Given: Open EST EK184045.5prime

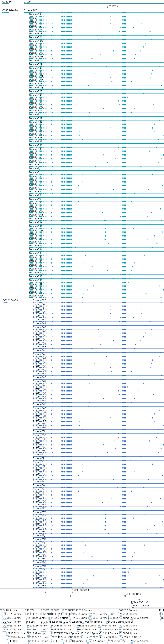Looking at the screenshot, I should pyautogui.click(x=37, y=641).
